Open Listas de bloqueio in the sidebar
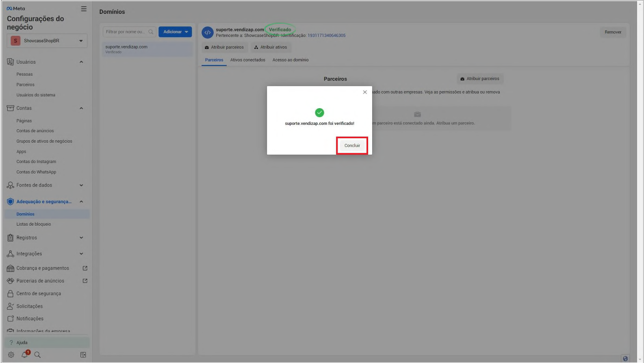The image size is (644, 363). [34, 224]
